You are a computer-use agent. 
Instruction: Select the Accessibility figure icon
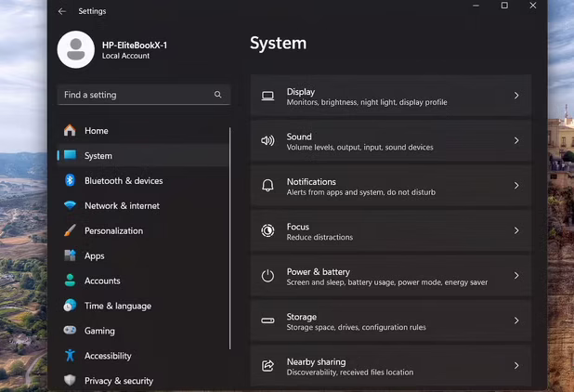(70, 356)
